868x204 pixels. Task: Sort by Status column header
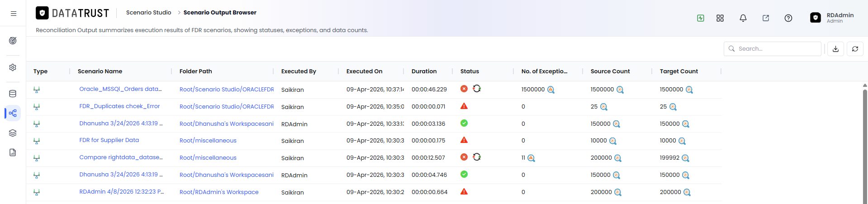coord(470,71)
